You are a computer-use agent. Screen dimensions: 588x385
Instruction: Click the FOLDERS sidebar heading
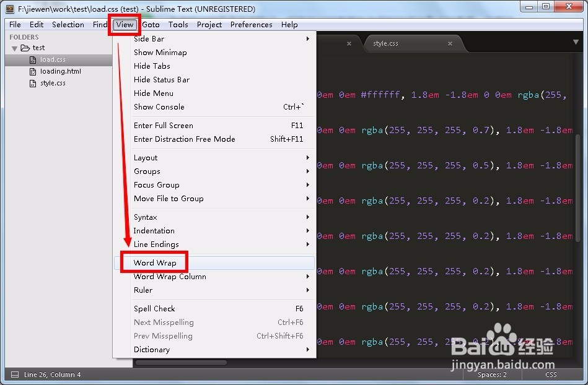pos(24,37)
